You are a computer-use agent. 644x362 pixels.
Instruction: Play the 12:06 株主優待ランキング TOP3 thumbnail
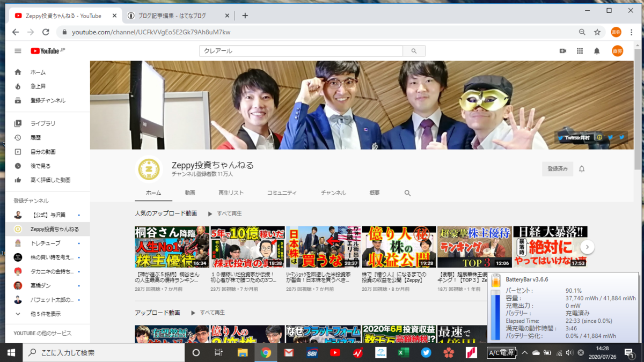[474, 247]
